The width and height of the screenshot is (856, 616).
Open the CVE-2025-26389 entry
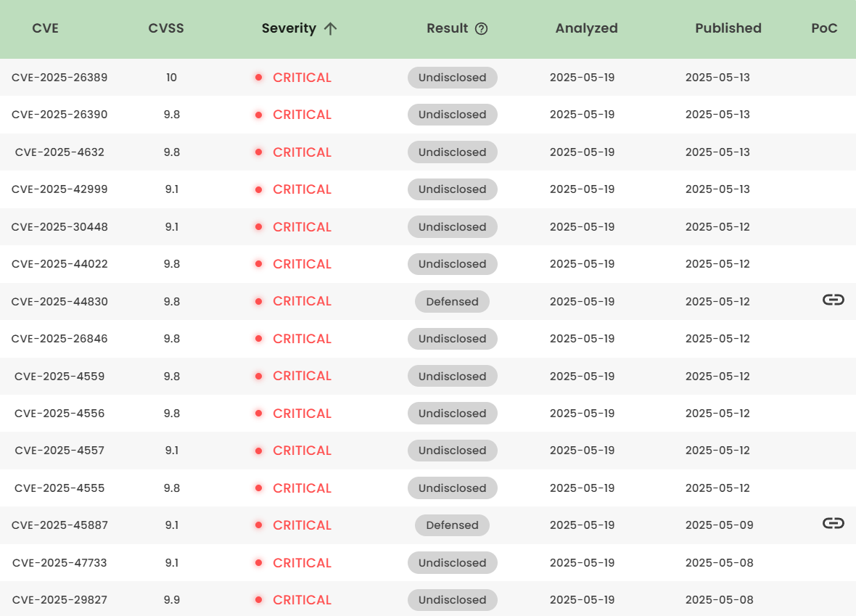(x=59, y=78)
